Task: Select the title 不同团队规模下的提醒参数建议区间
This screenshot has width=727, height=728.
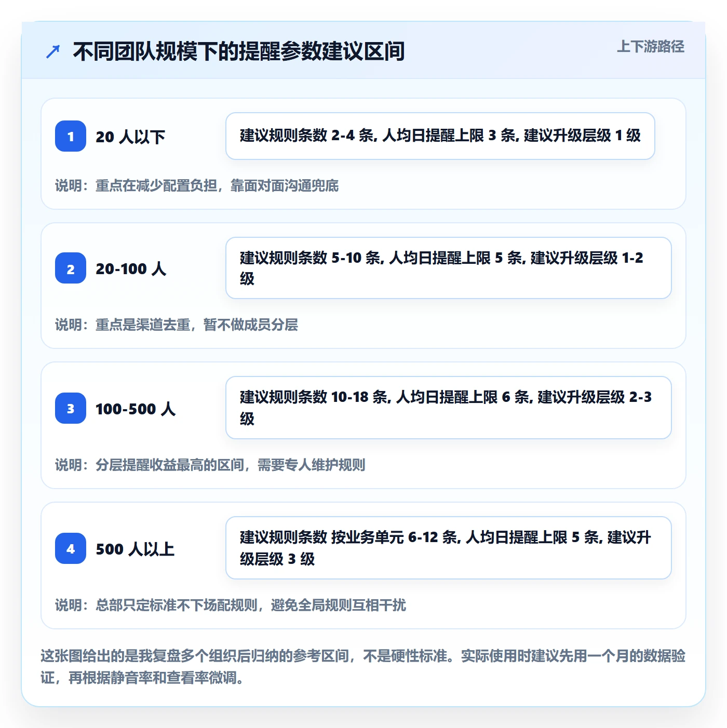Action: (x=239, y=51)
